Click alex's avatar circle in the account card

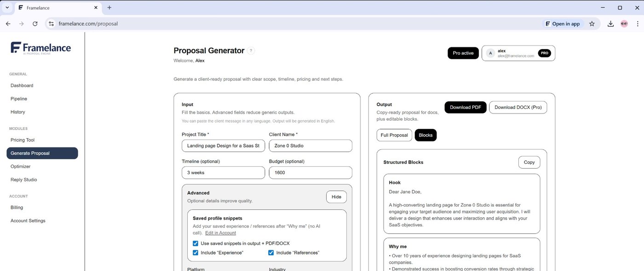(491, 53)
